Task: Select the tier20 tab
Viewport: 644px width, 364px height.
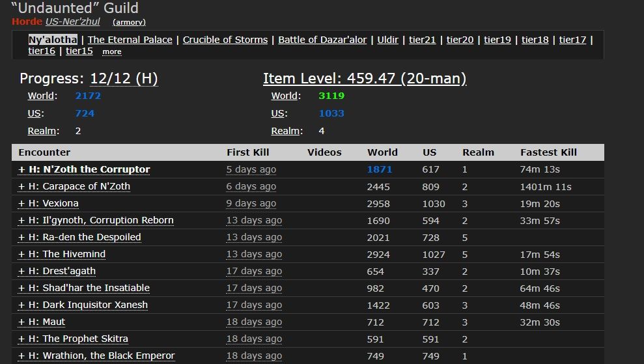Action: click(x=460, y=40)
